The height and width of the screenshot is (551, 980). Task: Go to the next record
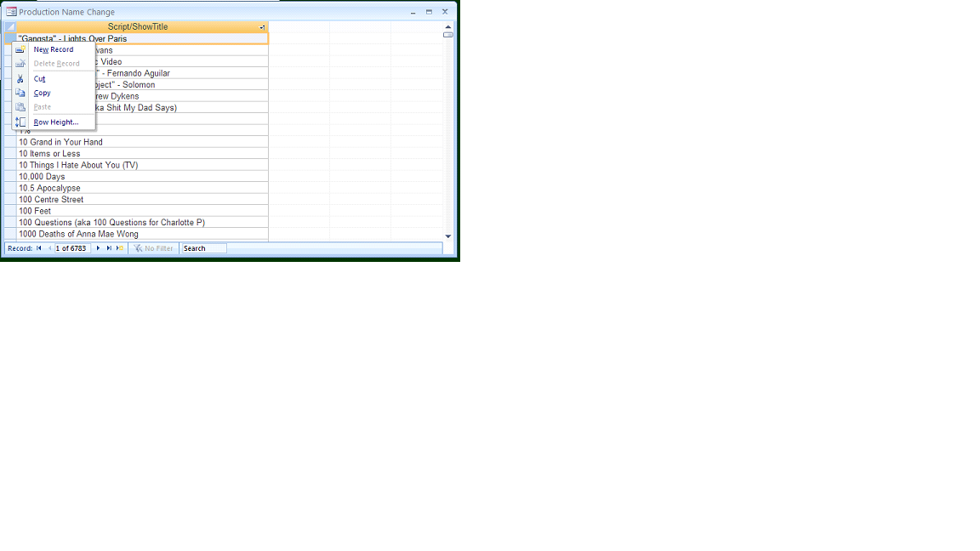98,248
